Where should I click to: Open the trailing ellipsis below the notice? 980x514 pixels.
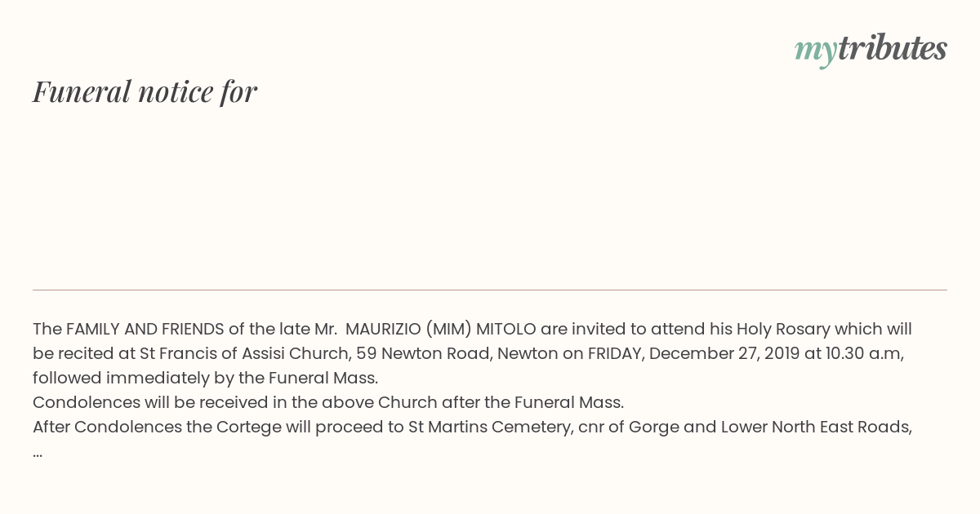coord(38,452)
